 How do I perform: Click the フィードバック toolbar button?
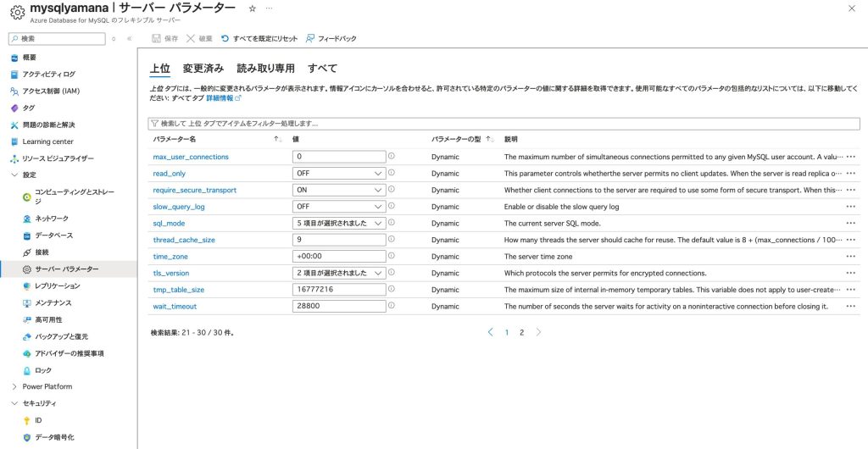pos(331,39)
